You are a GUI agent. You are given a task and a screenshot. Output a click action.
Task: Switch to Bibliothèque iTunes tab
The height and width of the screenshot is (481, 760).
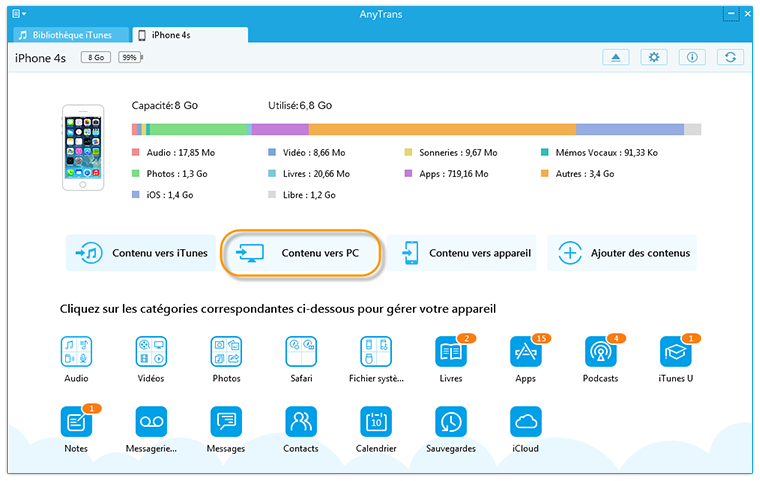point(71,35)
